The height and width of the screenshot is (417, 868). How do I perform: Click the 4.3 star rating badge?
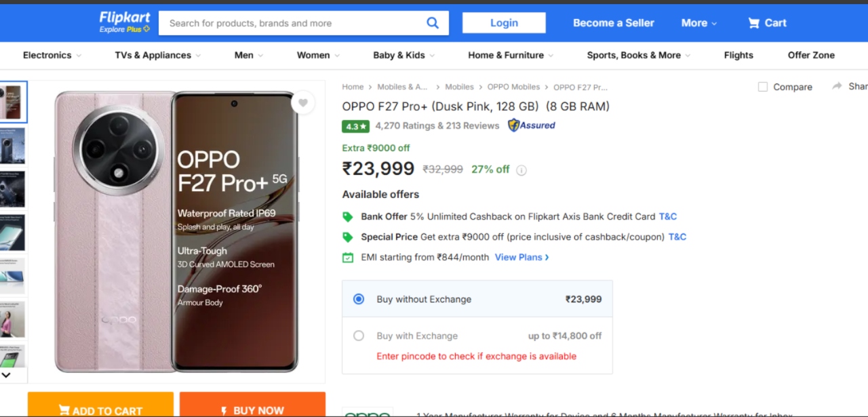point(356,126)
